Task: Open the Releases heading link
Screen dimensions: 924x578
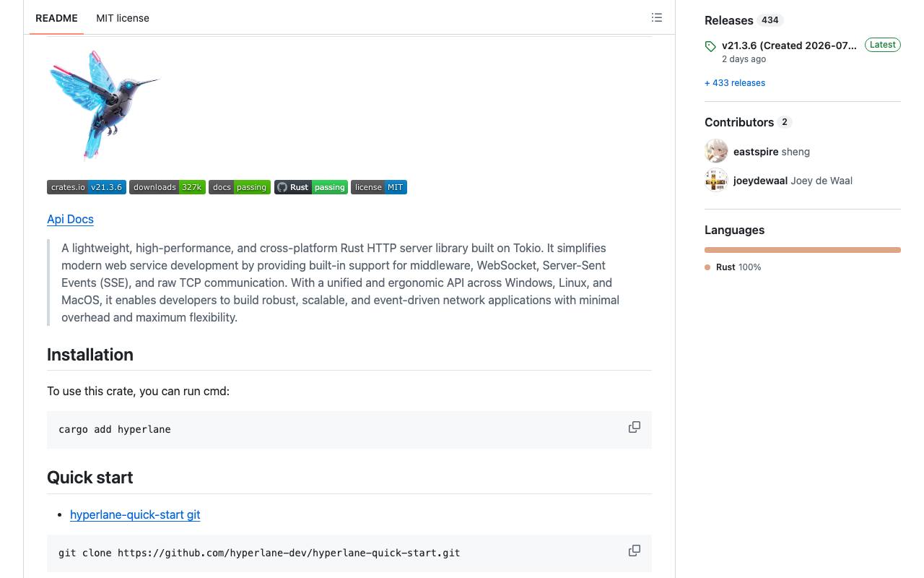Action: [x=729, y=20]
